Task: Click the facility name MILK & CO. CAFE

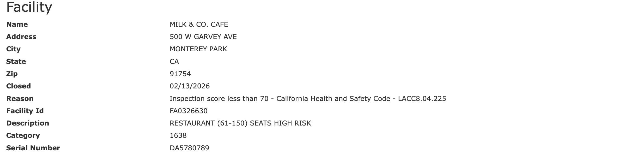Action: [199, 25]
